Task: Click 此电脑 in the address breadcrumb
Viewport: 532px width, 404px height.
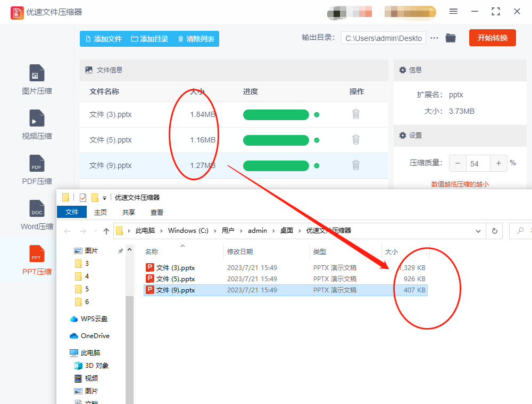Action: tap(145, 231)
